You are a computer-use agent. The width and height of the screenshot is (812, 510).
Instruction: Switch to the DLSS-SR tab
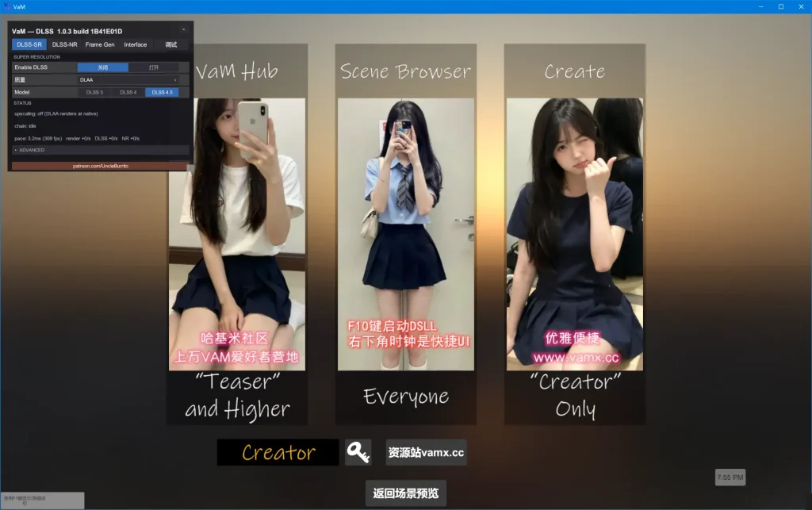point(29,44)
